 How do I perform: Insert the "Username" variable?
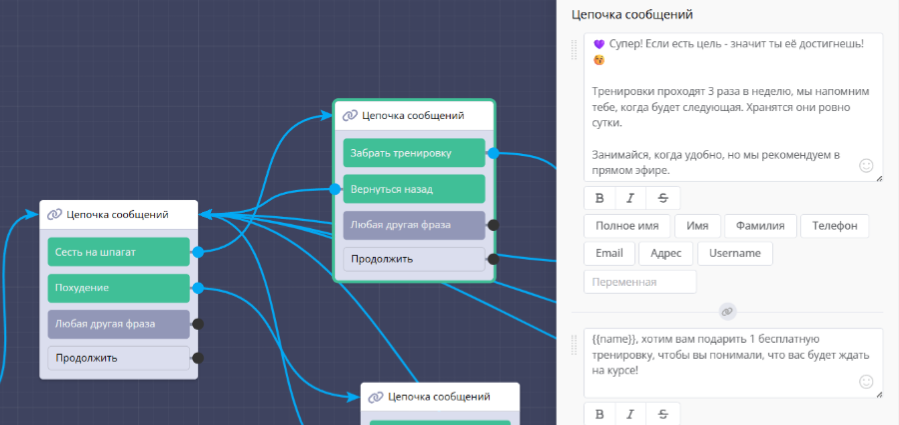(734, 254)
